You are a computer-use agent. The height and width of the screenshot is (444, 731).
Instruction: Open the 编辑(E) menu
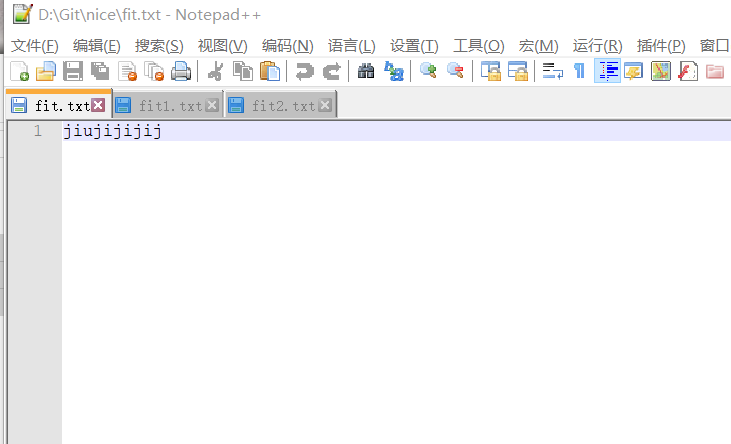click(x=97, y=46)
